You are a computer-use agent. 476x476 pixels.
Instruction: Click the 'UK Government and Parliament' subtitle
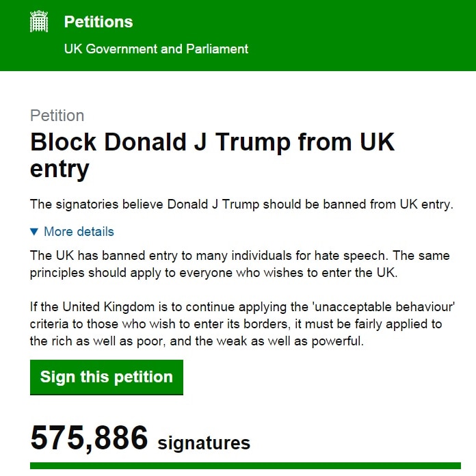point(156,49)
